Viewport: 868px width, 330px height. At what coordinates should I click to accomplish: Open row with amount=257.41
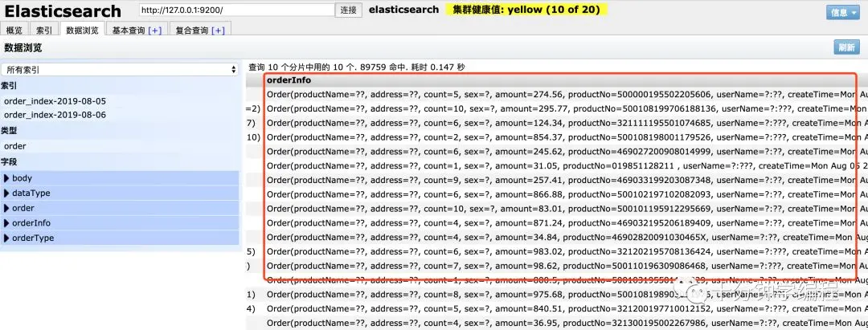(557, 180)
